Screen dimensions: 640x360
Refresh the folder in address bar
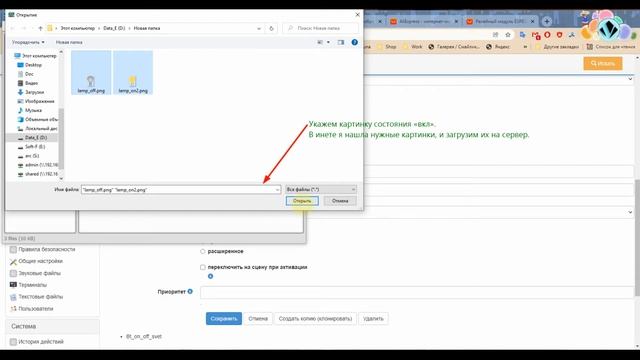tap(271, 28)
